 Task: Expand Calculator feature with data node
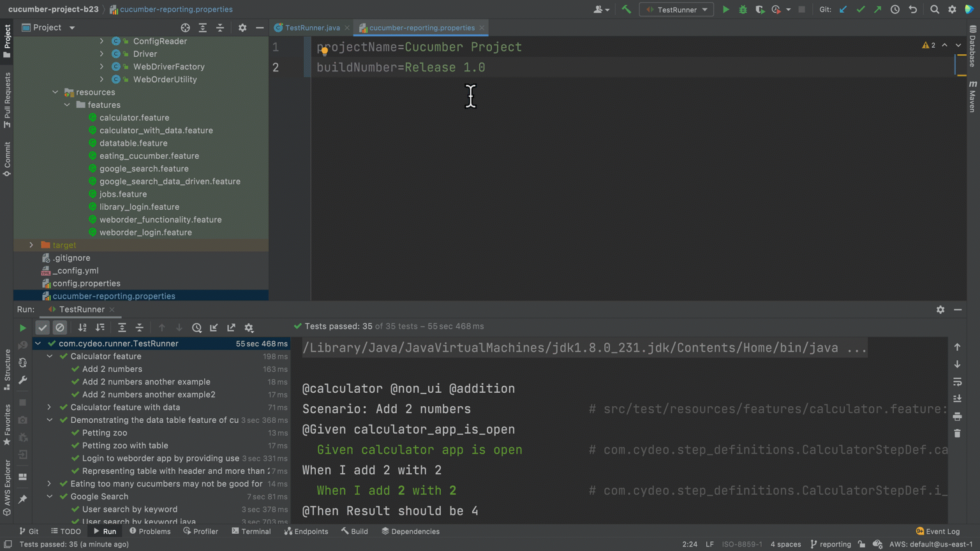pos(49,407)
